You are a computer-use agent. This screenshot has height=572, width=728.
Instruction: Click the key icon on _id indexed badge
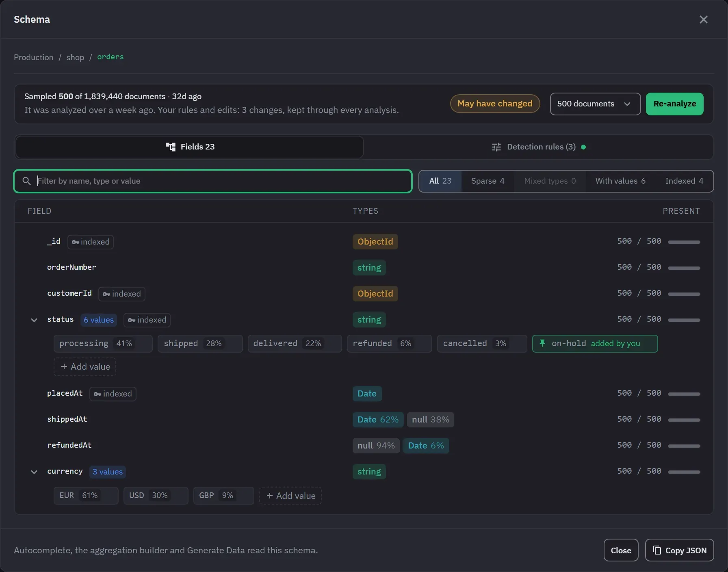coord(75,242)
